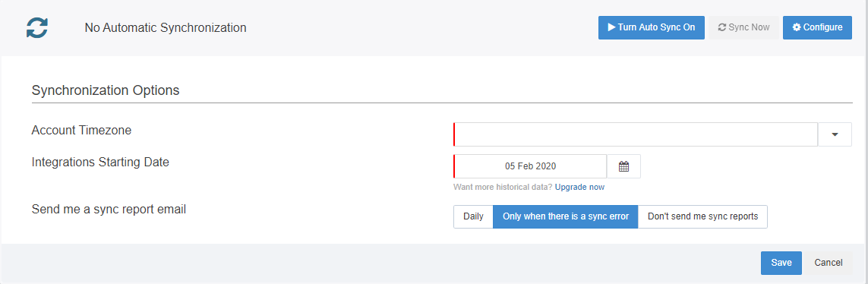
Task: Expand the Account Timezone dropdown arrow
Action: pyautogui.click(x=835, y=134)
